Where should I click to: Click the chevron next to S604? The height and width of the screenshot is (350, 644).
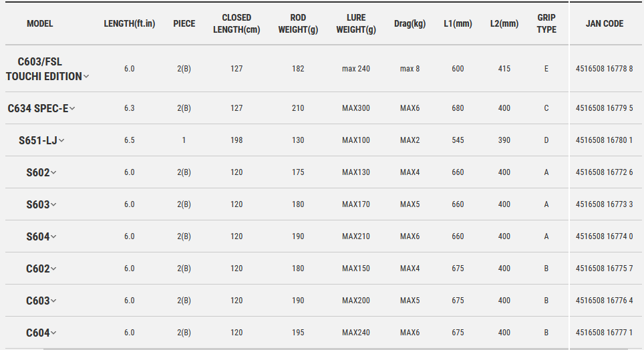coord(53,236)
